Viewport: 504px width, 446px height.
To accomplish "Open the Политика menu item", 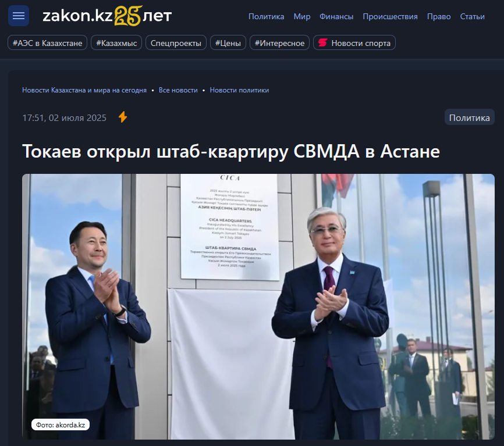I will pos(266,16).
